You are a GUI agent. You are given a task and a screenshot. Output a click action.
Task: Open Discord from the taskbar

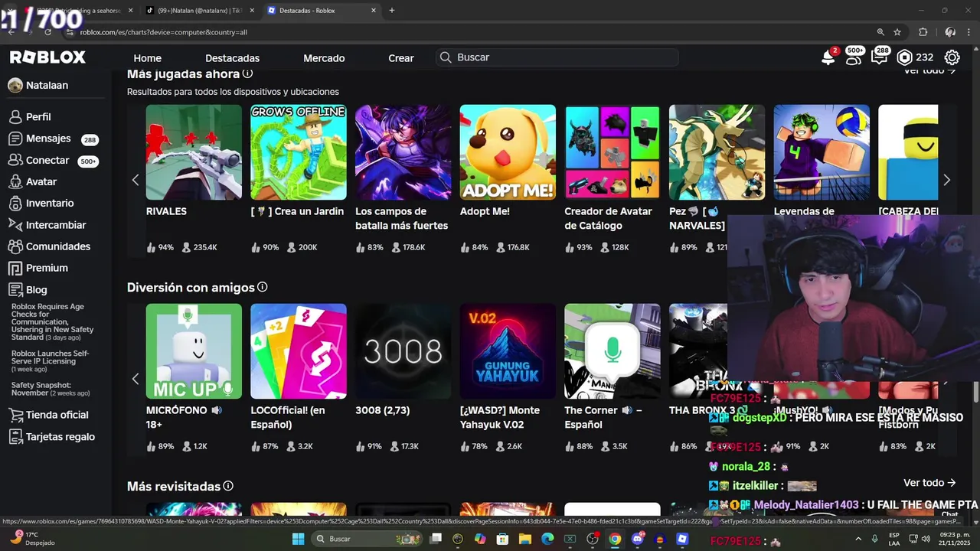[x=637, y=539]
